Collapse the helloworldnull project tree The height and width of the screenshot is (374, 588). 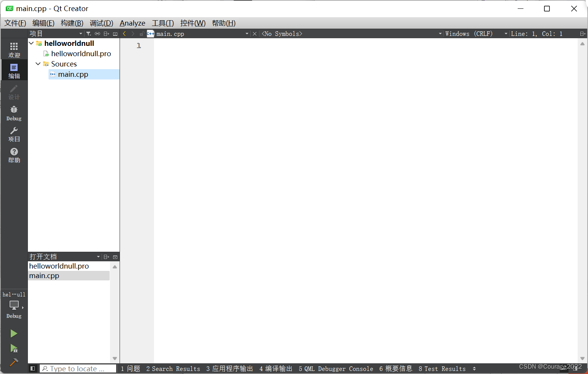(x=31, y=43)
